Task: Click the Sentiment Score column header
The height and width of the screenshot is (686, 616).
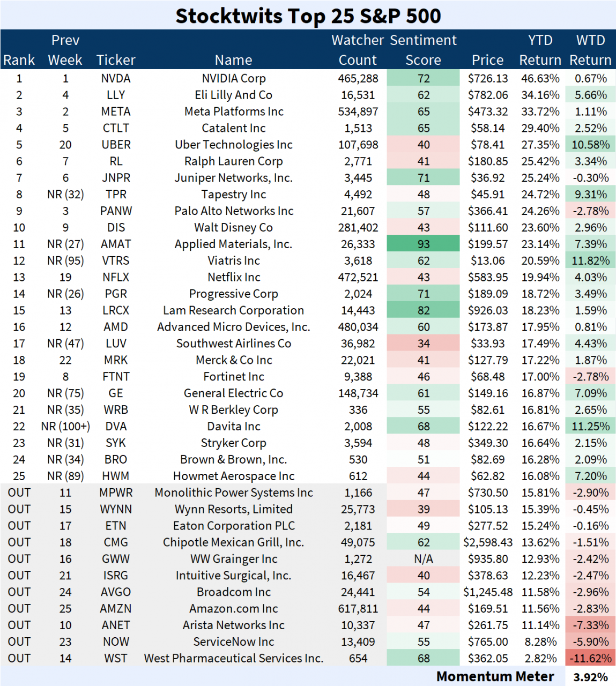Action: click(423, 49)
